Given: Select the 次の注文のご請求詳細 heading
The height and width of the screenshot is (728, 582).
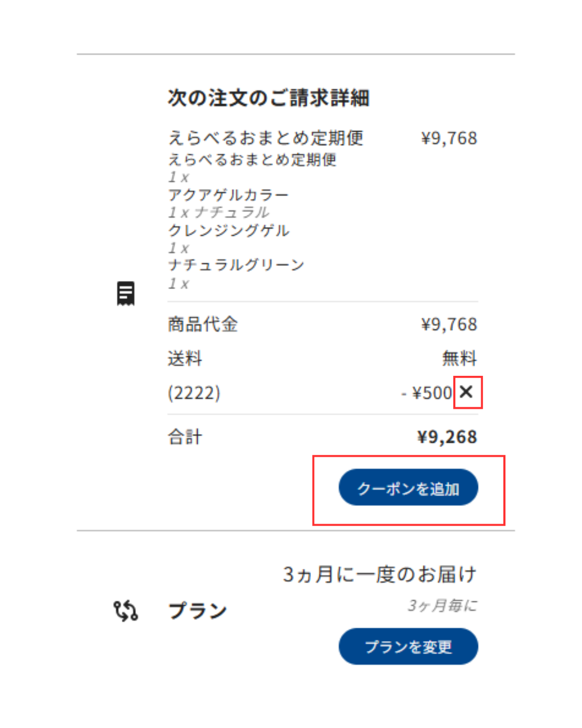Looking at the screenshot, I should pyautogui.click(x=268, y=98).
